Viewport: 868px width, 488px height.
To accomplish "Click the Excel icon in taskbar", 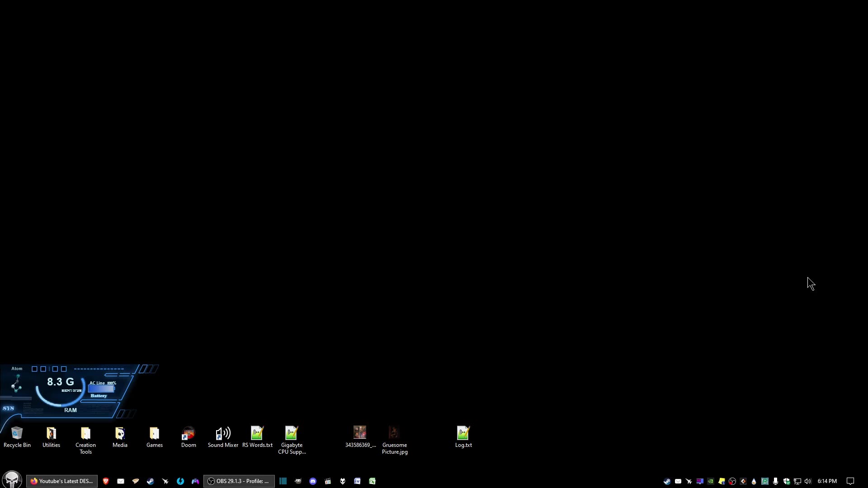I will click(x=372, y=481).
